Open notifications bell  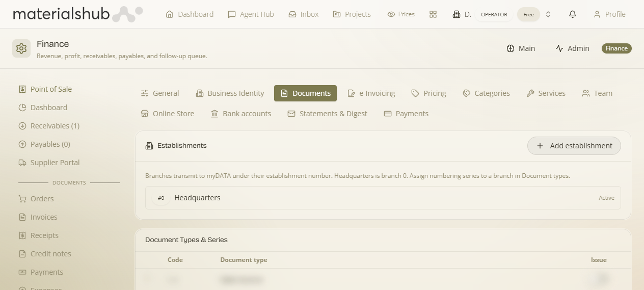point(573,14)
